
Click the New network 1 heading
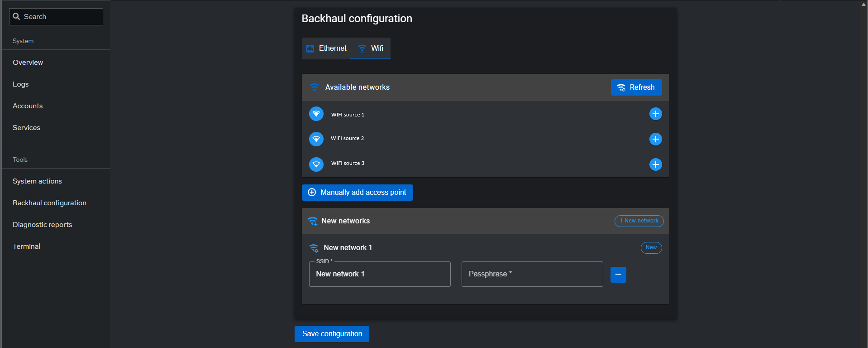[x=348, y=248]
